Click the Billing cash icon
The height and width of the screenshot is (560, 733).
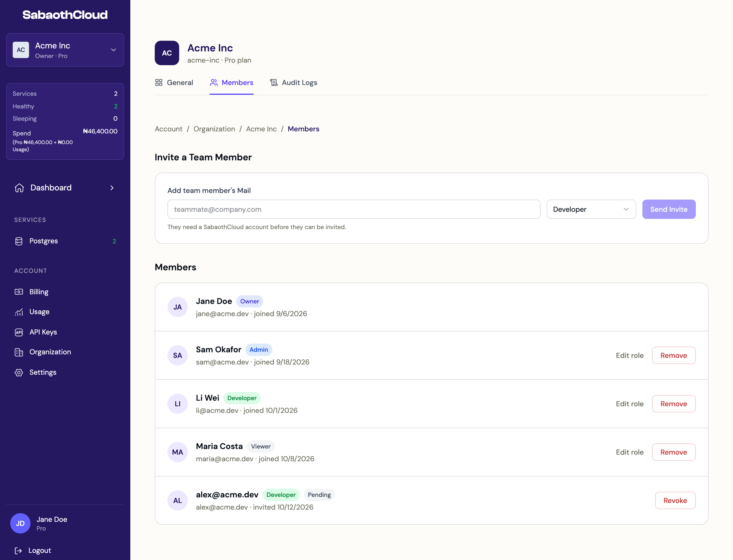click(19, 292)
